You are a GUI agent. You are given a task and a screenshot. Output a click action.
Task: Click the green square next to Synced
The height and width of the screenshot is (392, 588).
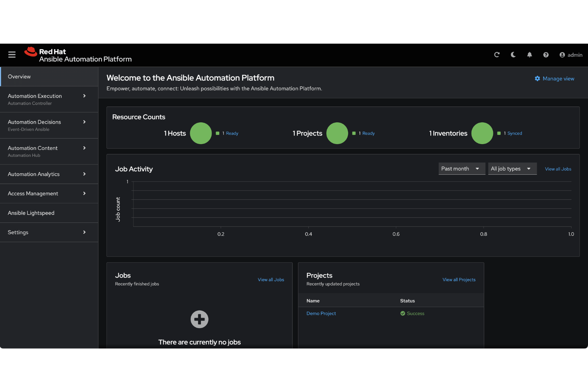point(499,133)
